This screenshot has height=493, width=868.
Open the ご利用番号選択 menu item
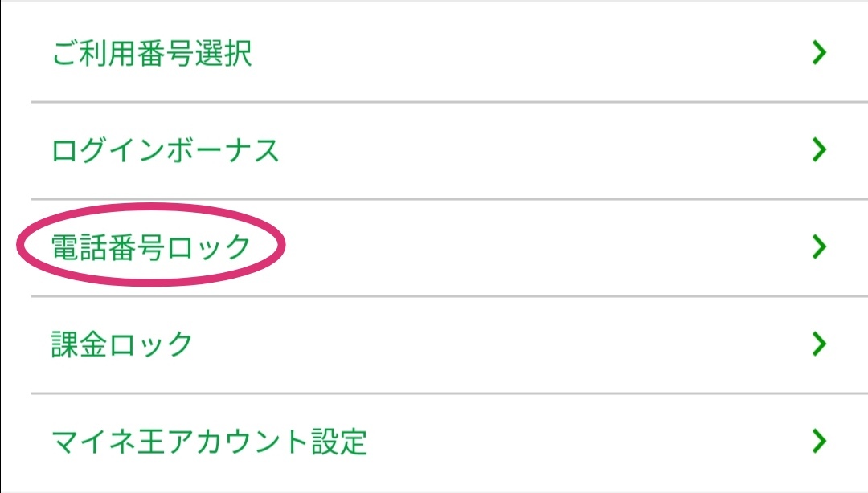click(434, 54)
